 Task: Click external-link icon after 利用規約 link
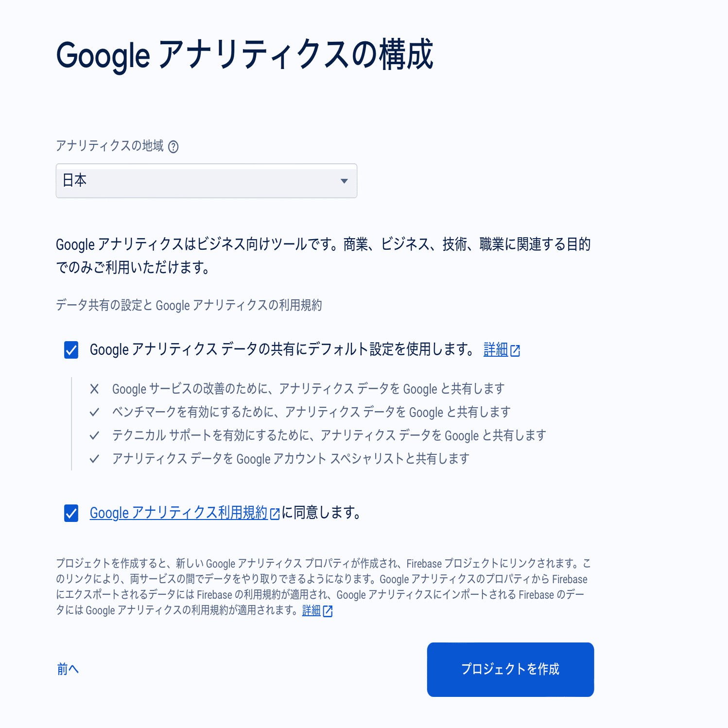coord(275,514)
